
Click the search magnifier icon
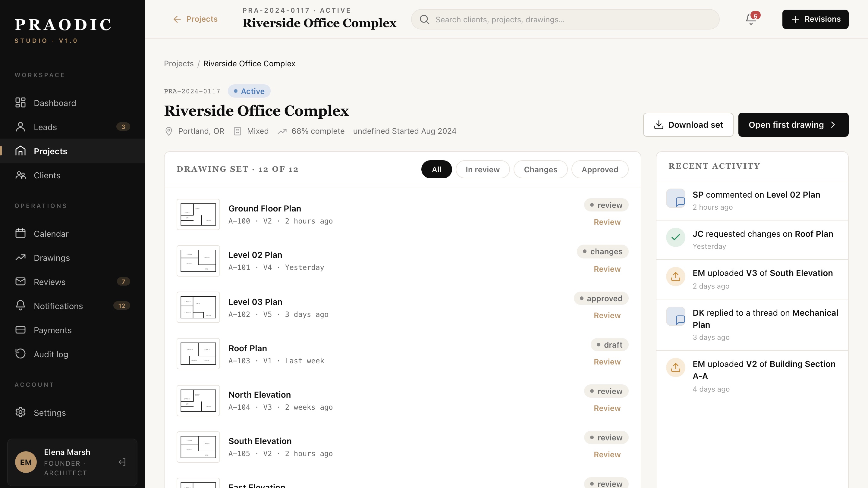424,20
